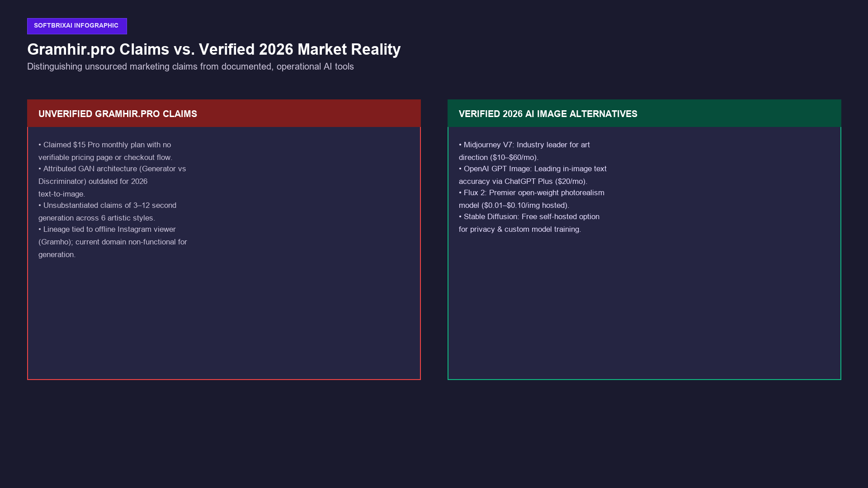Click the subtitle about distinguishing unsourced marketing claims
The image size is (868, 488).
[x=190, y=66]
